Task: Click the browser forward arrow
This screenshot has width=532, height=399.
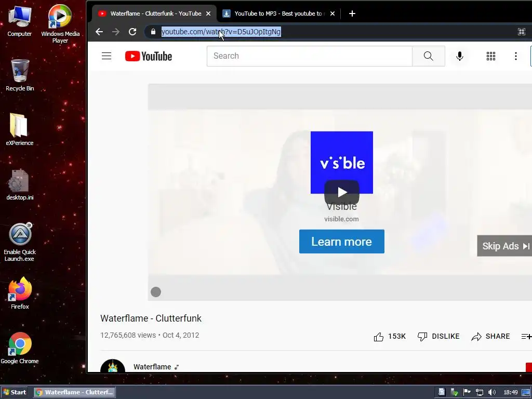Action: tap(116, 32)
